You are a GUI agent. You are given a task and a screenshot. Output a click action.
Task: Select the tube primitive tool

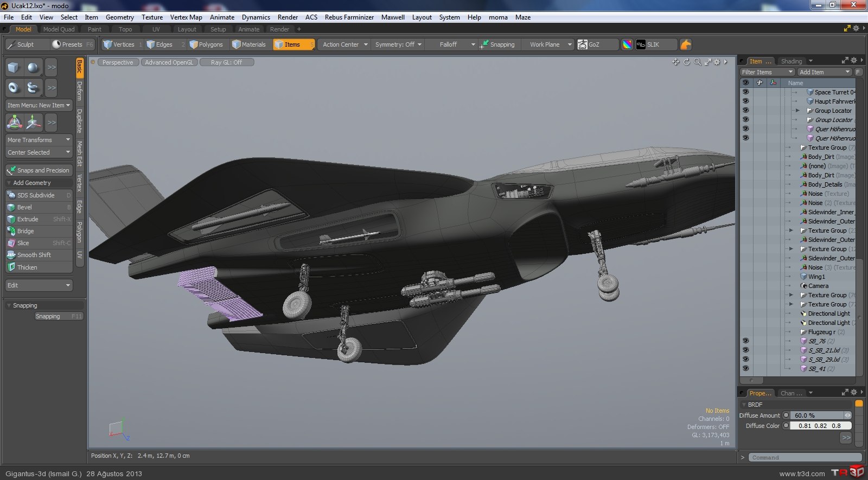point(33,87)
